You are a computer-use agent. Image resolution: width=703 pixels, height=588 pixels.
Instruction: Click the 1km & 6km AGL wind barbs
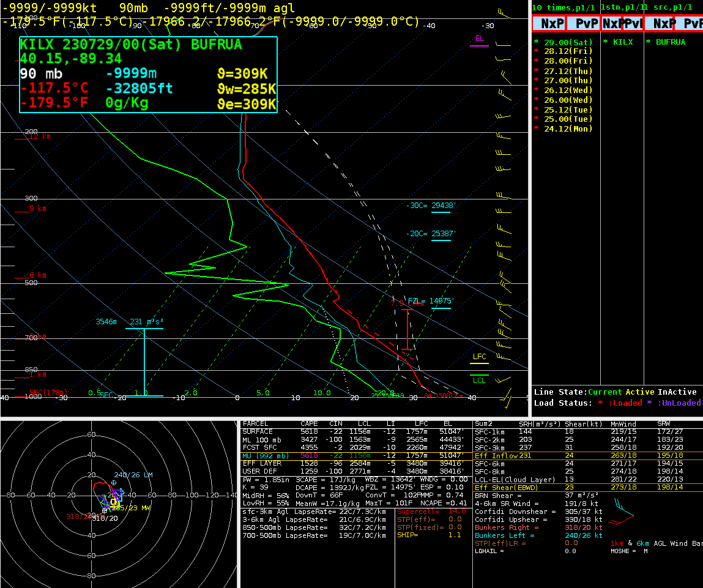pos(622,513)
